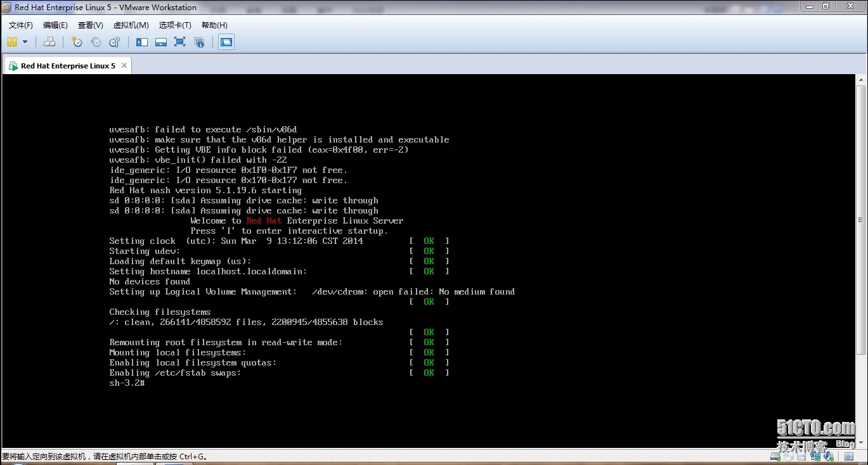This screenshot has height=465, width=868.
Task: Click the vertical scrollbar up arrow
Action: (x=860, y=79)
